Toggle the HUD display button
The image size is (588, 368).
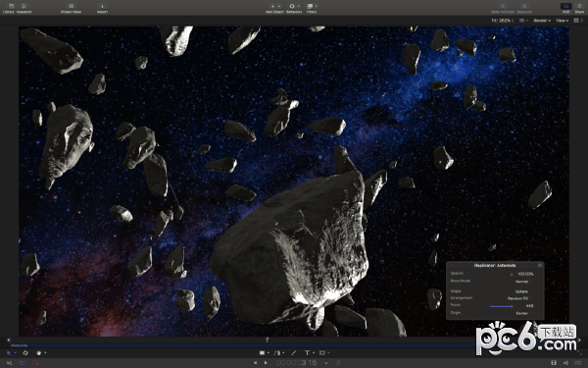click(x=565, y=8)
